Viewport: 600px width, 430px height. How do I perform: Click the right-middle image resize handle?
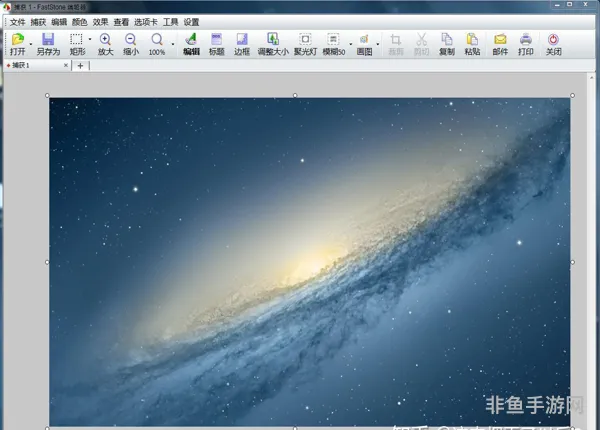[572, 262]
